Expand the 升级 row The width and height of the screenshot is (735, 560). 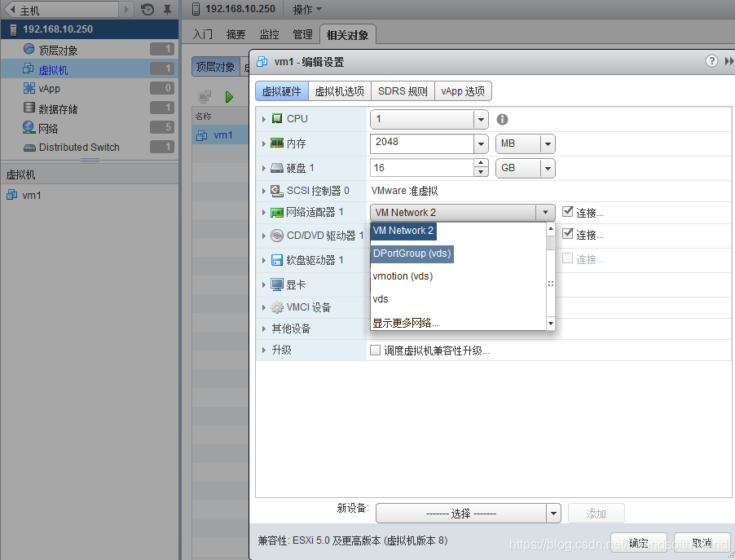(264, 350)
